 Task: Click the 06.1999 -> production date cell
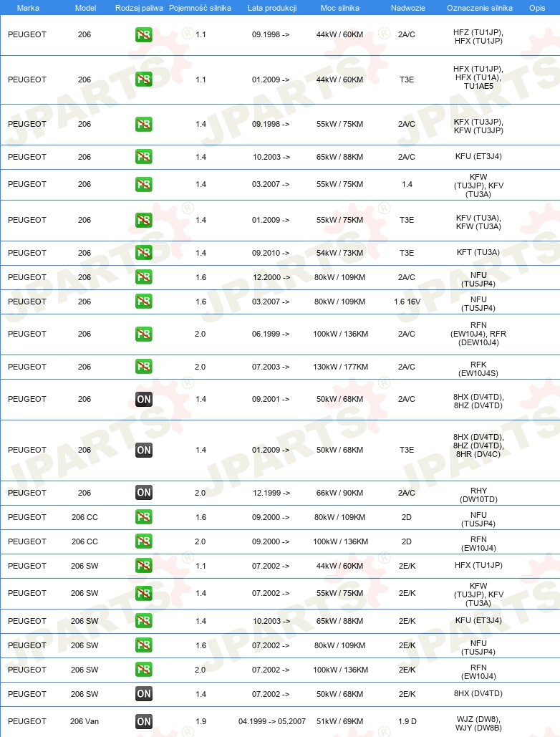pos(271,334)
